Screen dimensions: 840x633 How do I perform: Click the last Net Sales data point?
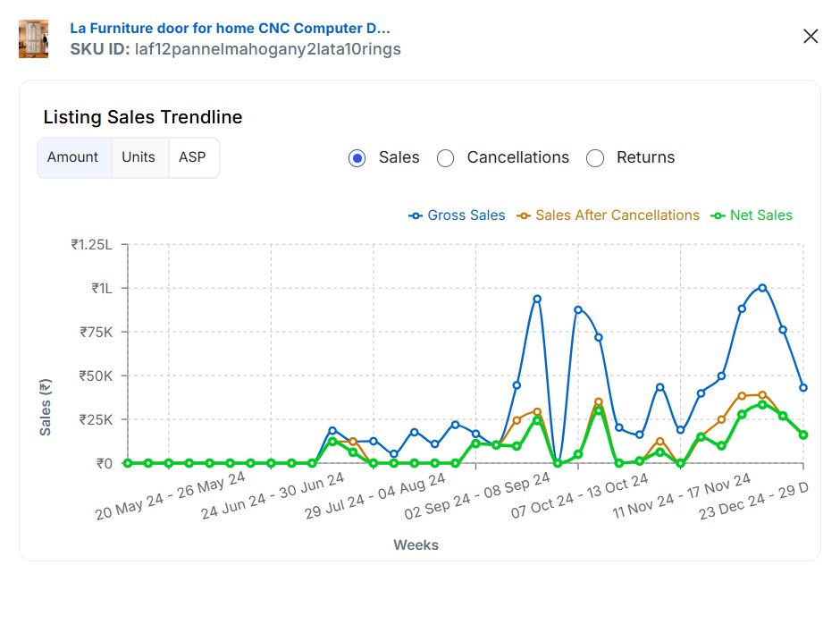[x=803, y=435]
